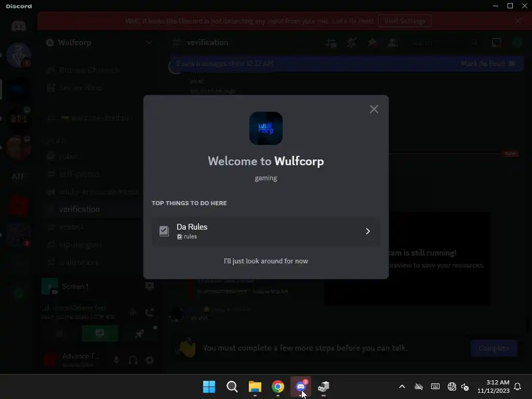Viewport: 532px width, 399px height.
Task: Open the threads icon in channel header
Action: (x=331, y=43)
